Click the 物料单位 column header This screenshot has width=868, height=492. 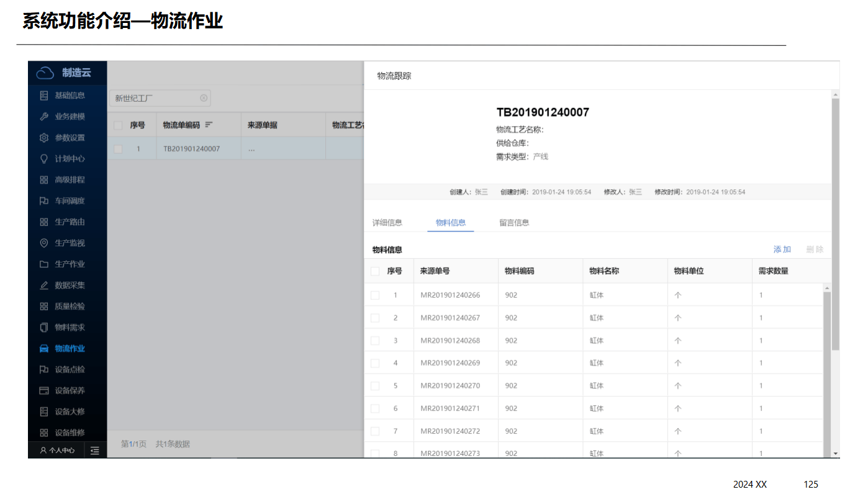(x=689, y=271)
